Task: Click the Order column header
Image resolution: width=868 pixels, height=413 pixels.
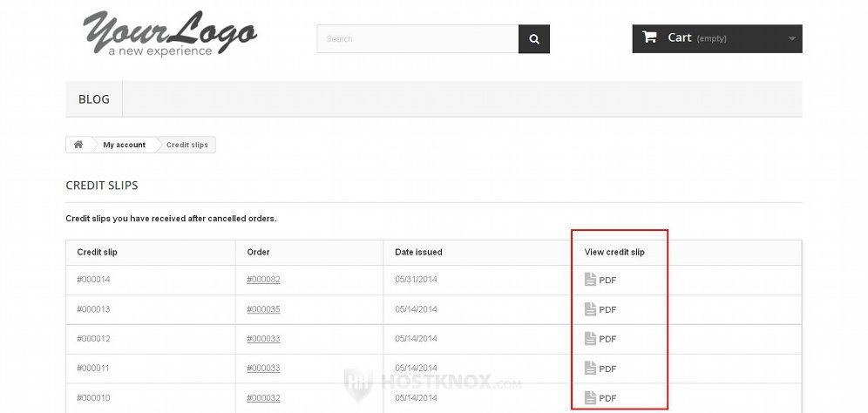Action: pyautogui.click(x=259, y=252)
